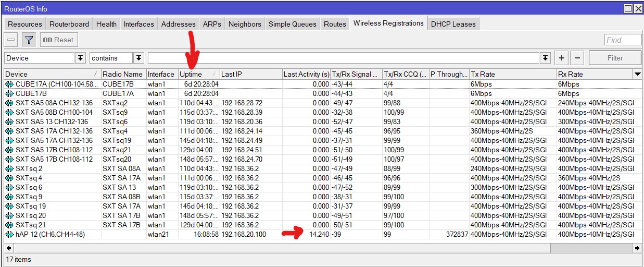This screenshot has height=267, width=644.
Task: Close the RouterOS Info window
Action: click(637, 9)
